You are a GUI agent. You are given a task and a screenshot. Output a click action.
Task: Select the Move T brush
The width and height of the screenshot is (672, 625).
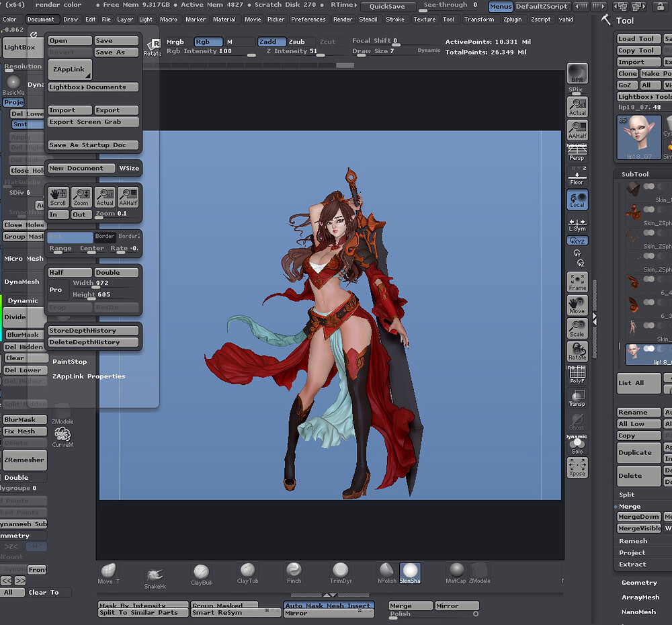tap(108, 573)
